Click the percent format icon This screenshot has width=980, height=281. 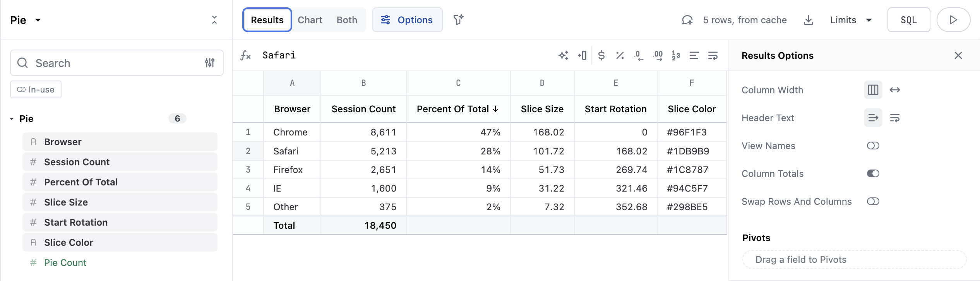pos(620,55)
